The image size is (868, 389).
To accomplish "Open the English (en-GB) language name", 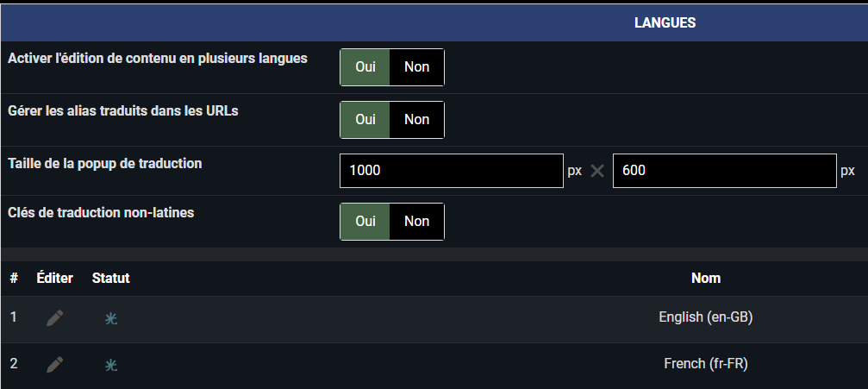I will coord(706,317).
